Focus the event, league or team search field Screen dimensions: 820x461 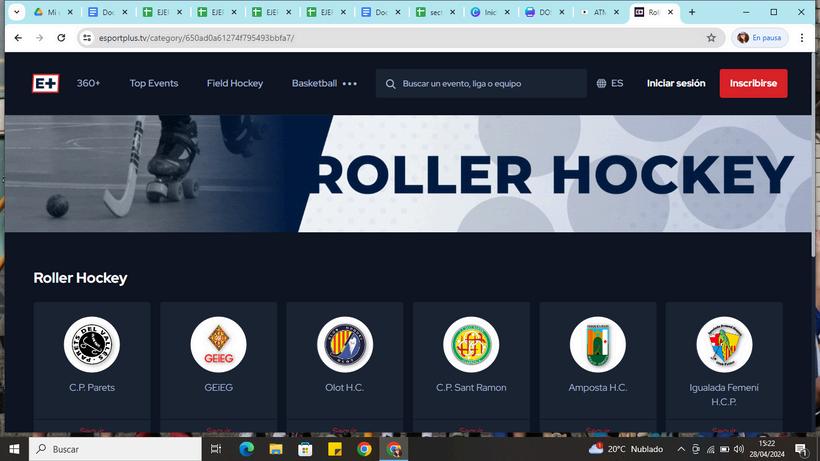(481, 84)
